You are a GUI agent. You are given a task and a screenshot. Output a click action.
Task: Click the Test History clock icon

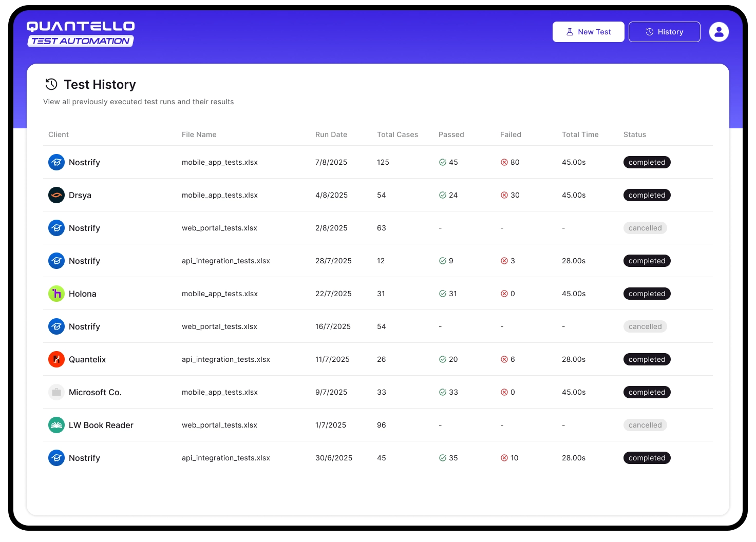51,84
